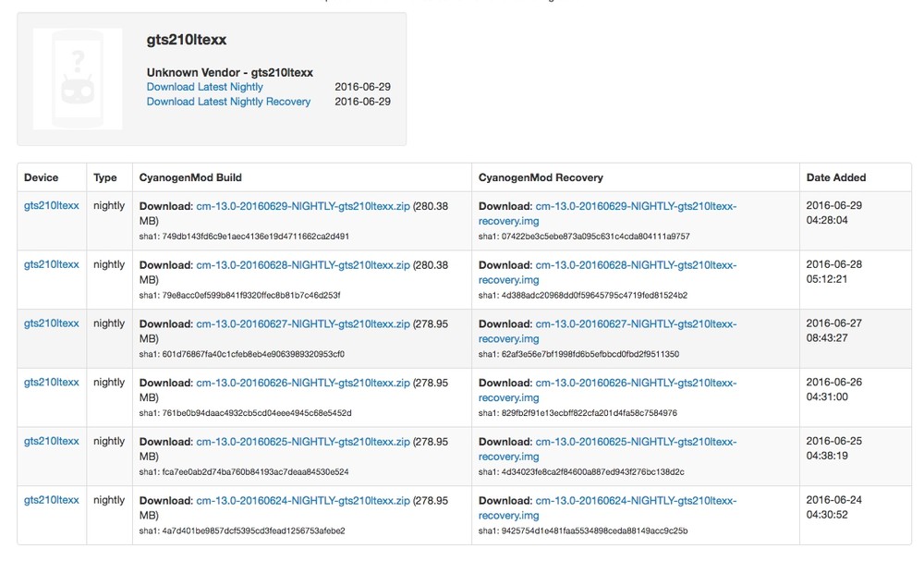Open the Download Latest Nightly Recovery link
Screen dimensions: 924x561
(x=228, y=102)
